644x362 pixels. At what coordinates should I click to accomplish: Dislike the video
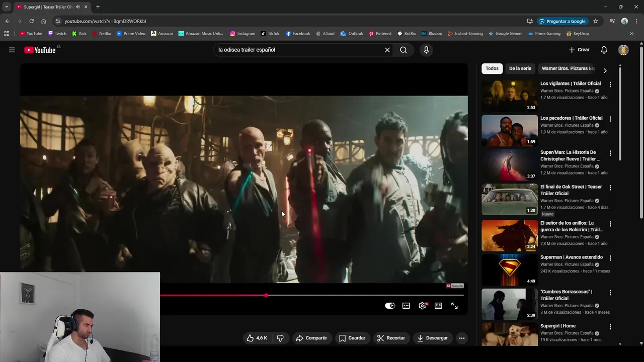280,338
